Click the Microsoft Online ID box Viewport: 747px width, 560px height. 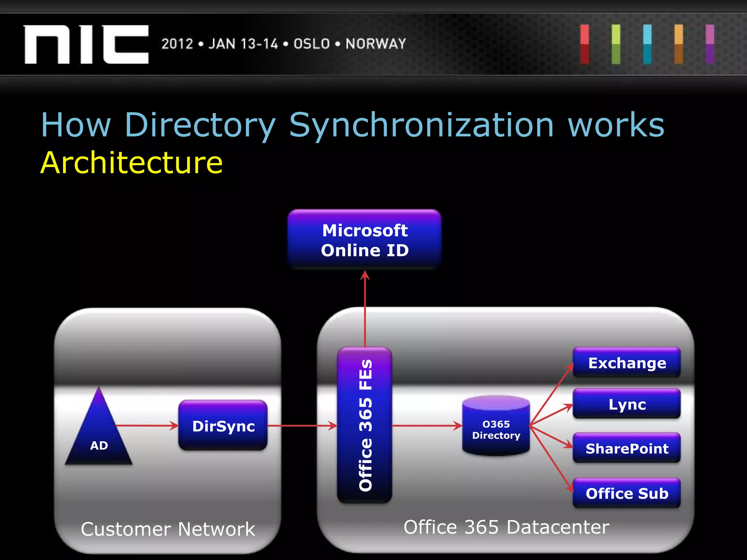click(364, 240)
